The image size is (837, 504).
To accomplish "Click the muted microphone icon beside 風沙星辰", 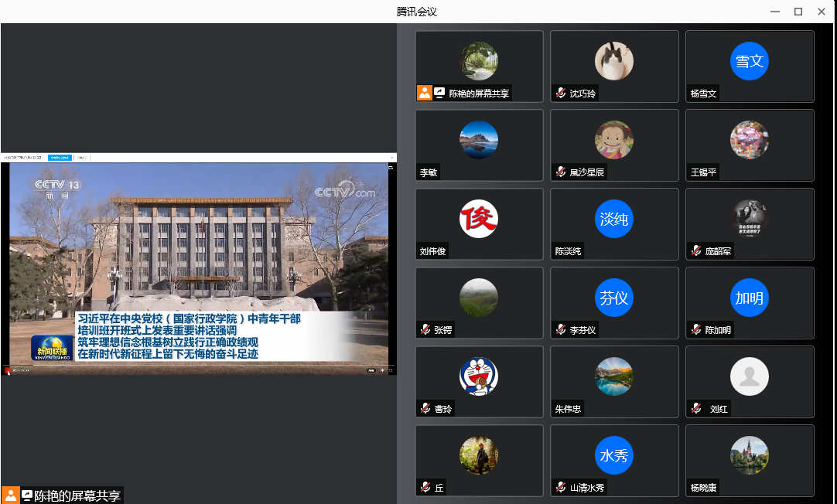I will [561, 172].
